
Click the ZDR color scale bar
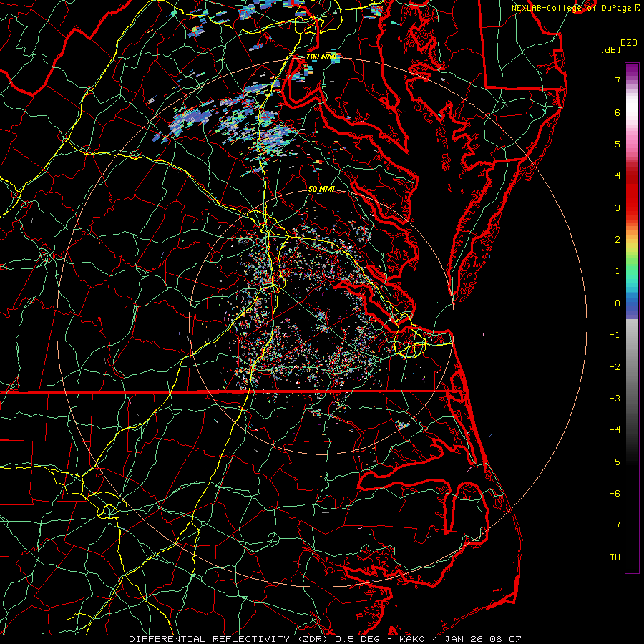(632, 318)
